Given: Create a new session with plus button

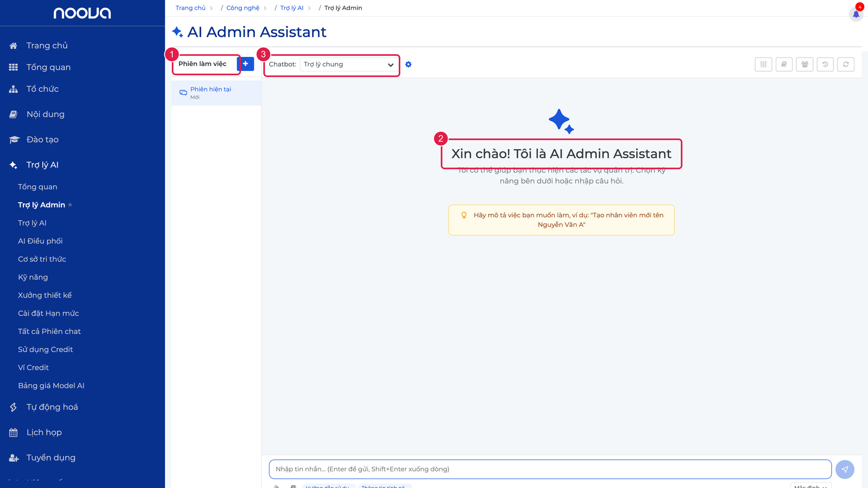Looking at the screenshot, I should 246,63.
